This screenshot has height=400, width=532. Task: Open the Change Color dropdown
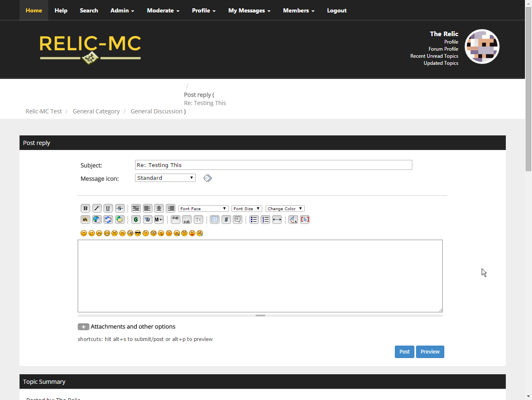pos(285,209)
